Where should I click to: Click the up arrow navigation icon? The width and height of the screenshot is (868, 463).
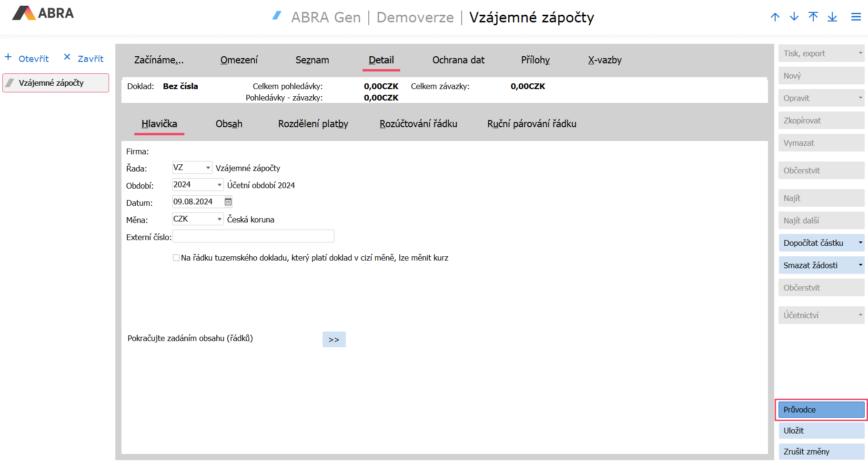click(775, 17)
